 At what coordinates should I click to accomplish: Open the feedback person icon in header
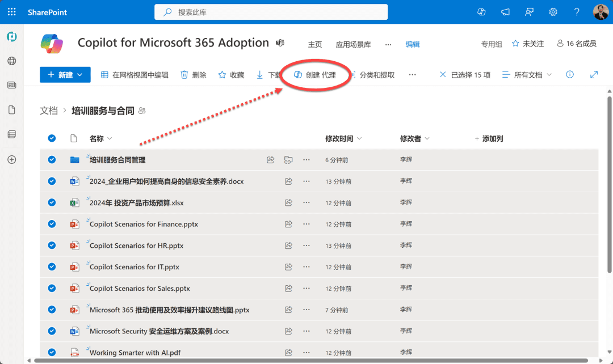click(x=529, y=12)
